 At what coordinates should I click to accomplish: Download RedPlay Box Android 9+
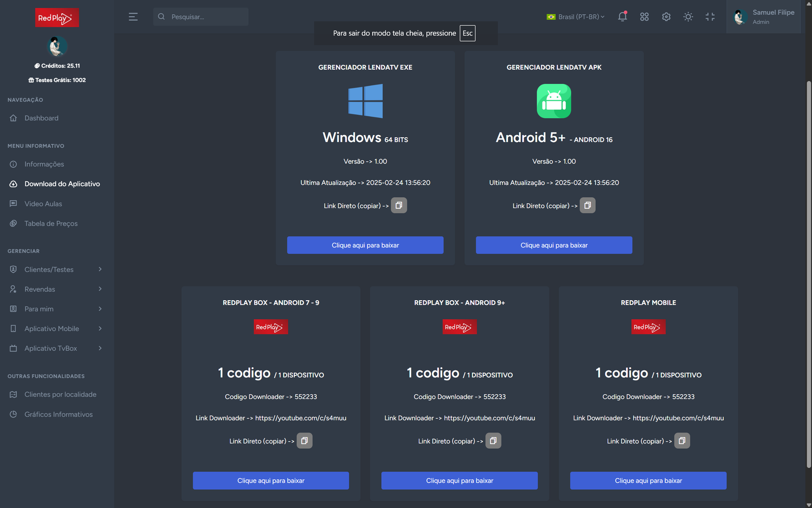pyautogui.click(x=460, y=481)
